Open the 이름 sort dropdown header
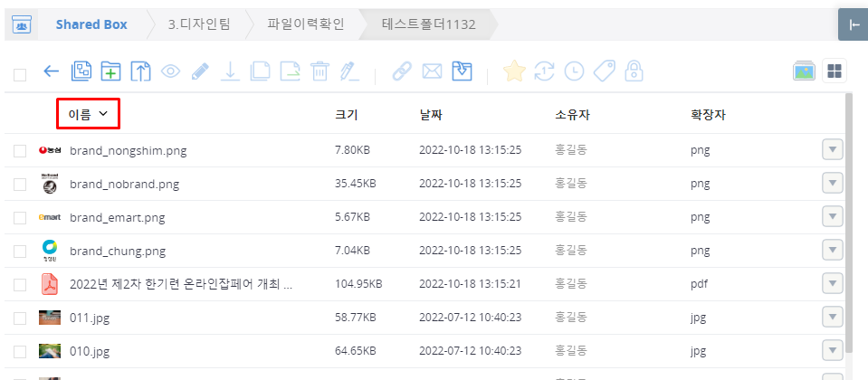Screen dimensions: 868x380 pyautogui.click(x=88, y=114)
